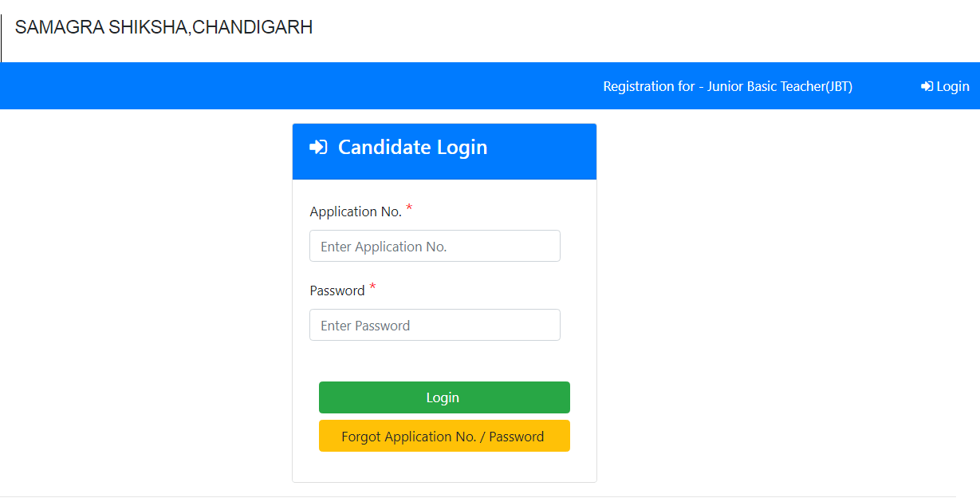The height and width of the screenshot is (498, 980).
Task: Click the red asterisk beside Application No.
Action: point(409,209)
